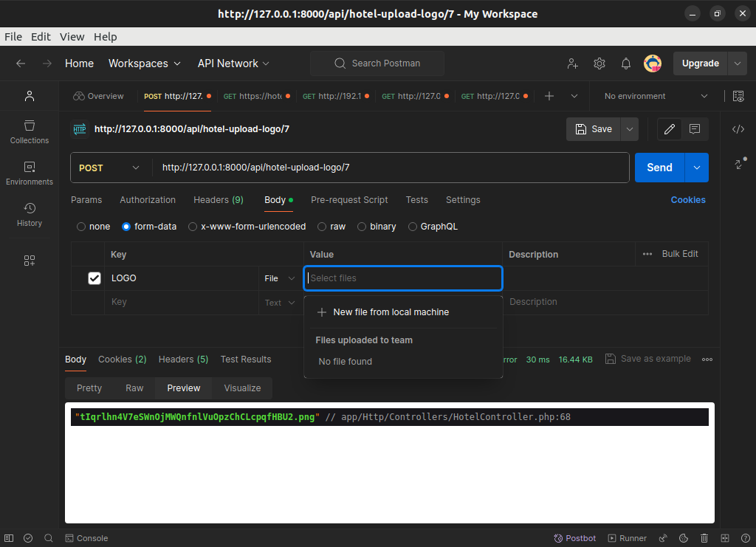Open the settings gear icon
Image resolution: width=756 pixels, height=547 pixels.
599,63
